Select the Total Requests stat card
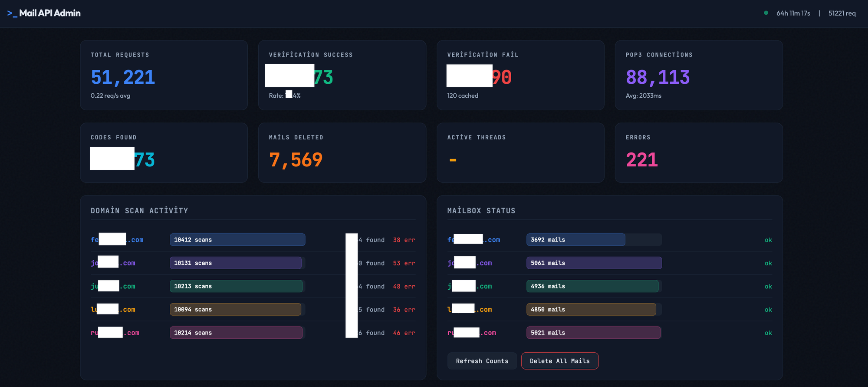 (x=164, y=75)
